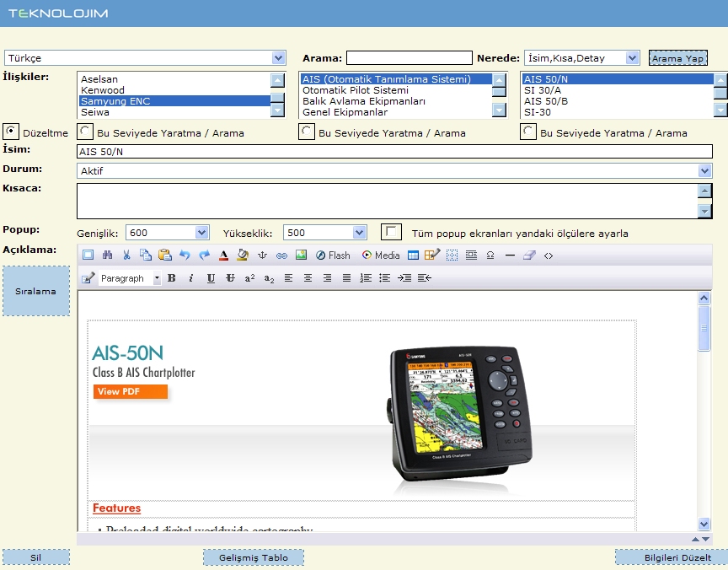
Task: Center align the text
Action: [x=308, y=277]
